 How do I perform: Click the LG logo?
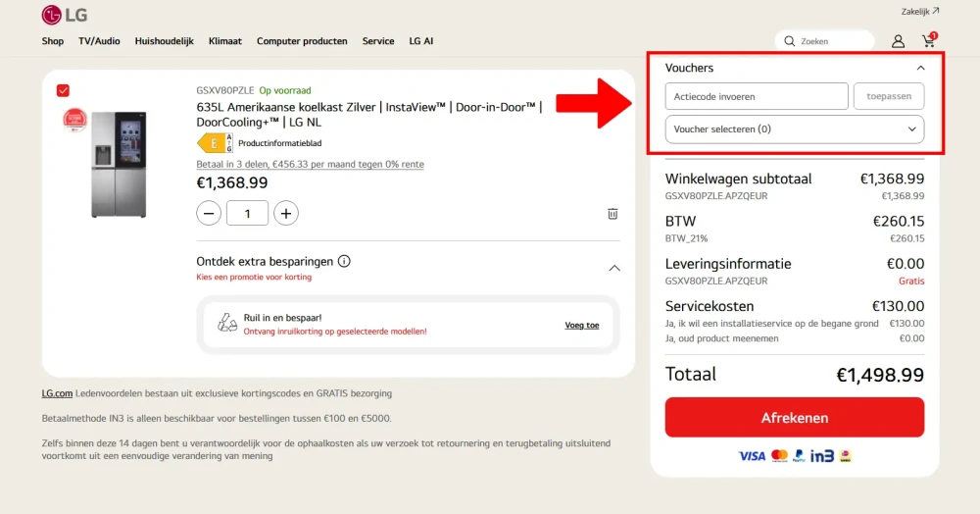point(65,15)
